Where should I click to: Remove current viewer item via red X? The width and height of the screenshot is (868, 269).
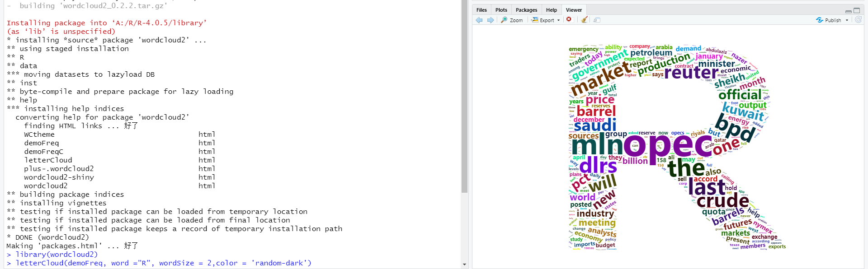pyautogui.click(x=569, y=19)
